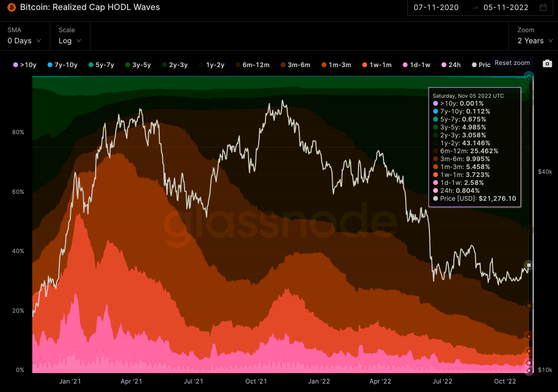Click the Reset zoom button
The height and width of the screenshot is (392, 558).
(512, 63)
